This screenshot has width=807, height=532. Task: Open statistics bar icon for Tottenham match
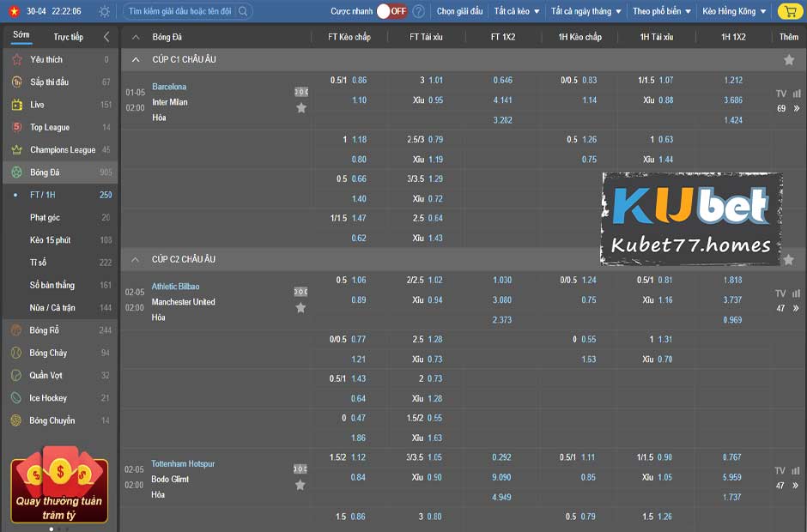tap(796, 471)
